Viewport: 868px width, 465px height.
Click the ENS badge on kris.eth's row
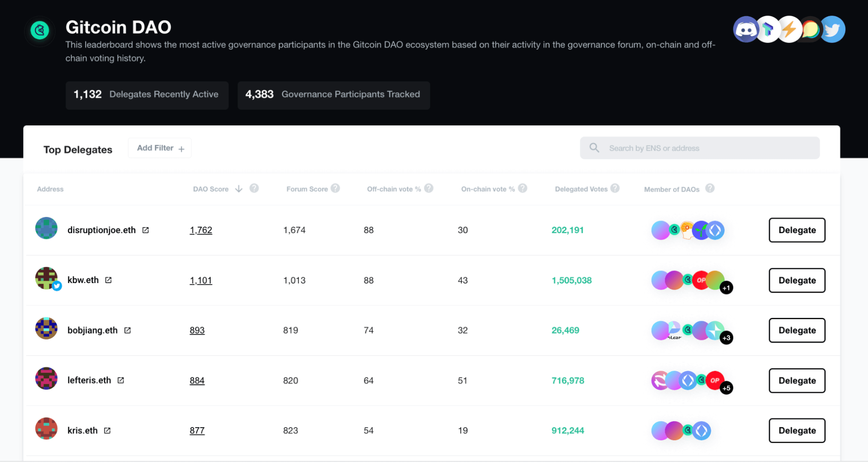click(x=702, y=430)
